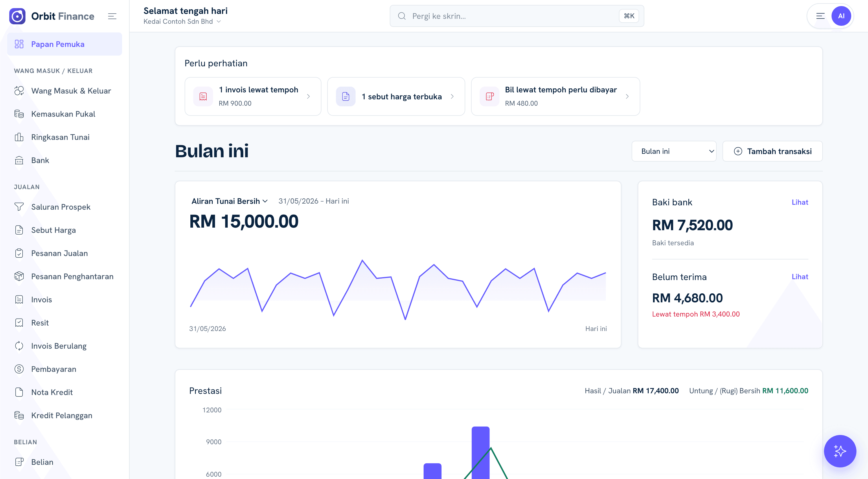Click the search magnifier icon
This screenshot has width=868, height=479.
coord(402,16)
